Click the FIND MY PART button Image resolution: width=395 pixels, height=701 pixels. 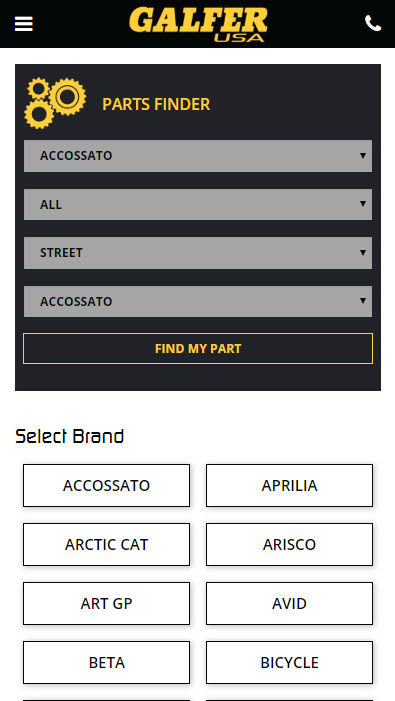pos(198,349)
